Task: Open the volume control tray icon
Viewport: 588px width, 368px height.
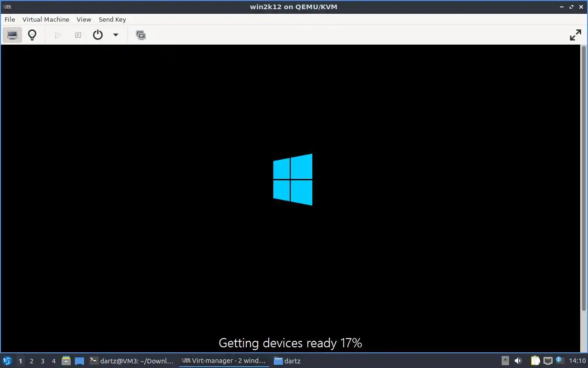Action: coord(518,361)
